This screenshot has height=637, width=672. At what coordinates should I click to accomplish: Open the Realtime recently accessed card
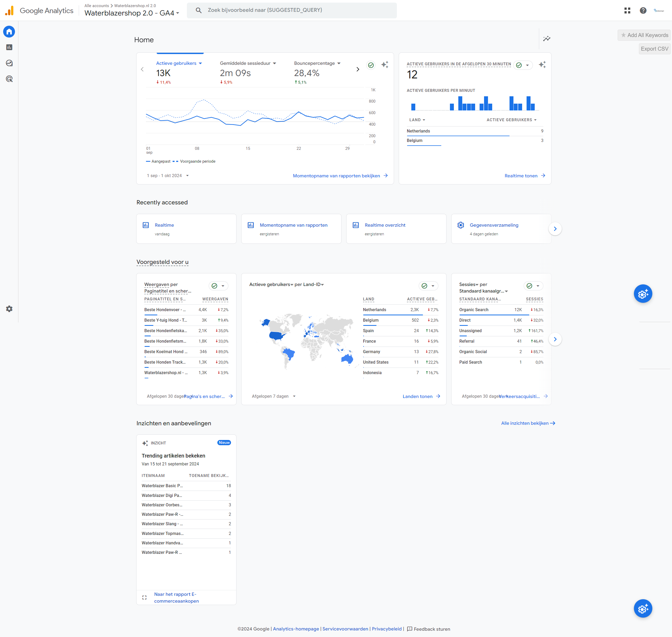point(186,229)
